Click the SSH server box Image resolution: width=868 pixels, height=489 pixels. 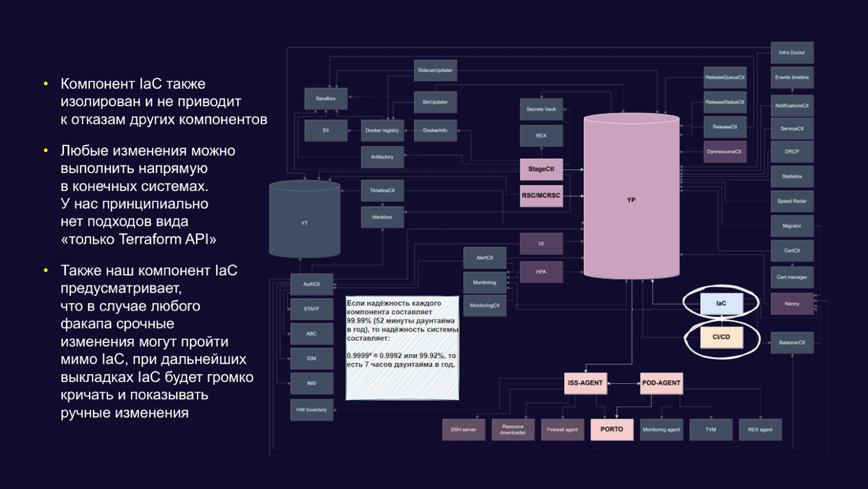463,430
